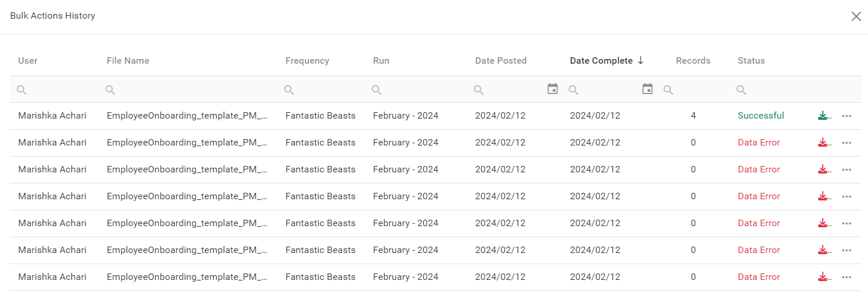Close the Bulk Actions History dialog
This screenshot has height=298, width=868.
tap(856, 16)
